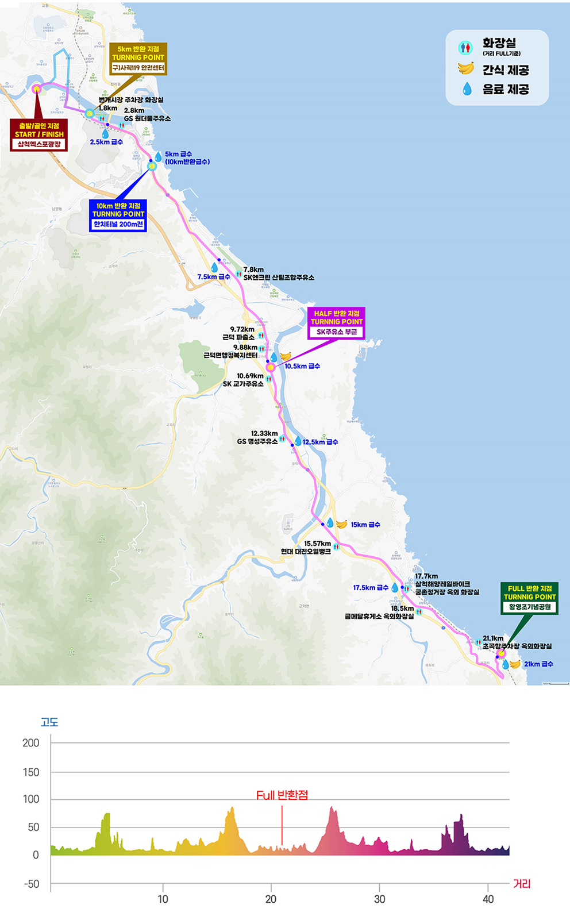The image size is (570, 924).
Task: Click the banana icon at 15km 급수
Action: [x=342, y=524]
